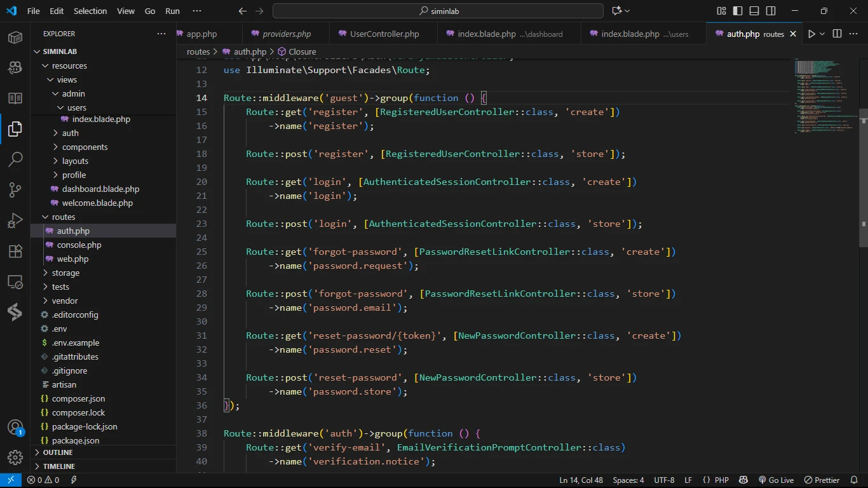Viewport: 868px width, 488px height.
Task: Click the Split Editor Right icon
Action: pyautogui.click(x=837, y=34)
